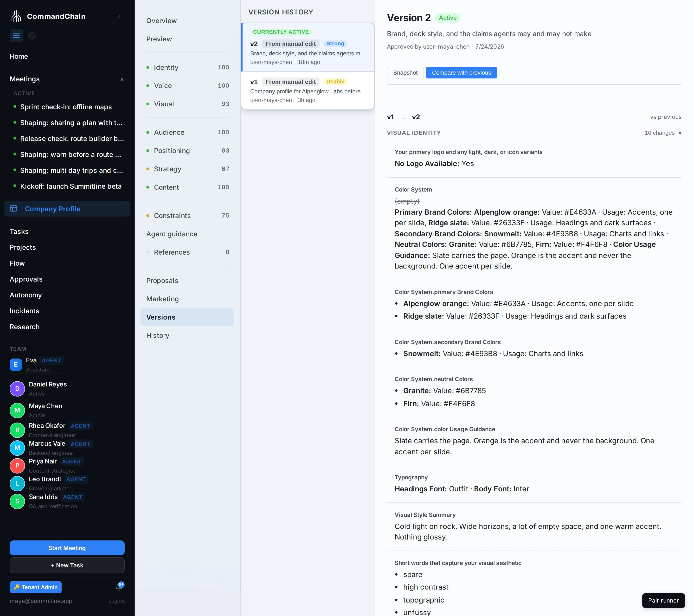Open the Voice section
Image resolution: width=693 pixels, height=616 pixels.
point(187,85)
